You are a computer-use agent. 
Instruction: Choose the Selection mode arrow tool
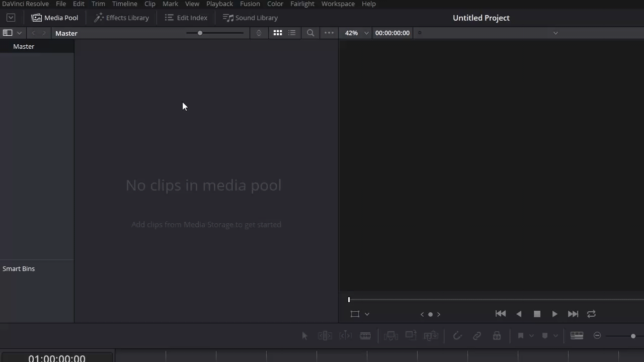[x=304, y=336]
